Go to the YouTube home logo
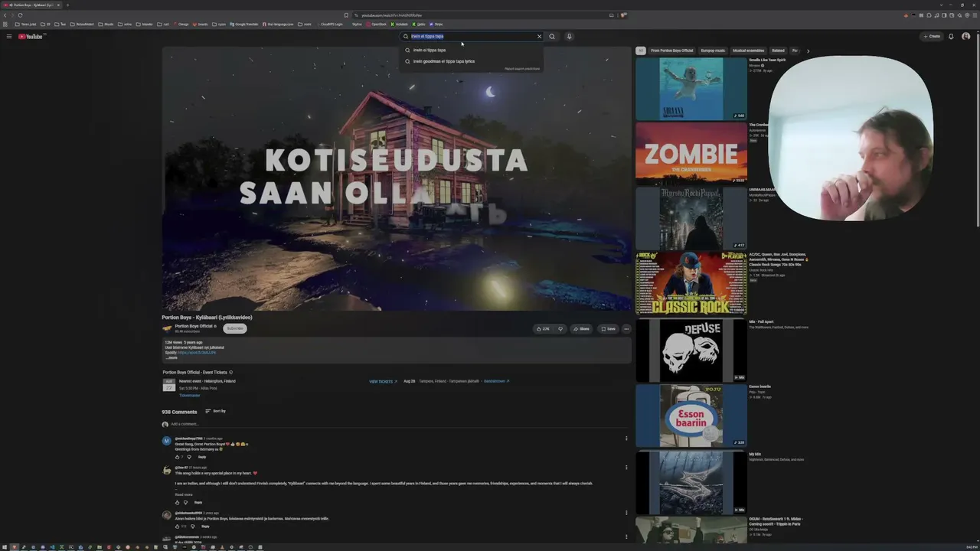Screen dimensions: 980x551 (x=30, y=36)
